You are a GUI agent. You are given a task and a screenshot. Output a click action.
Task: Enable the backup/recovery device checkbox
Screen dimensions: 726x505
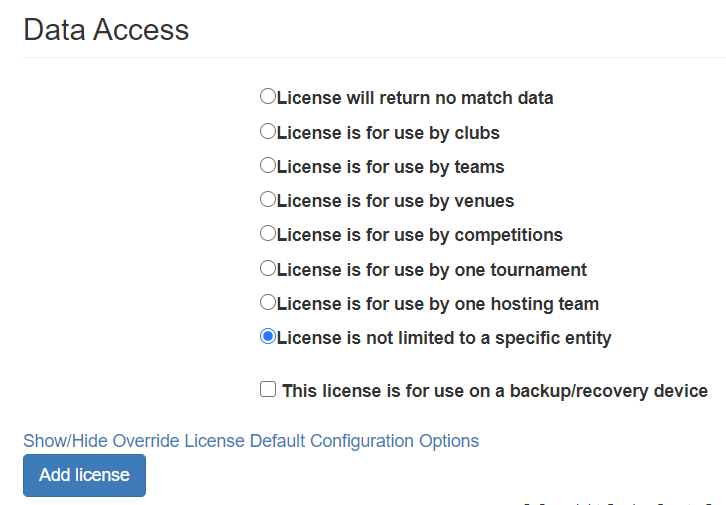268,389
